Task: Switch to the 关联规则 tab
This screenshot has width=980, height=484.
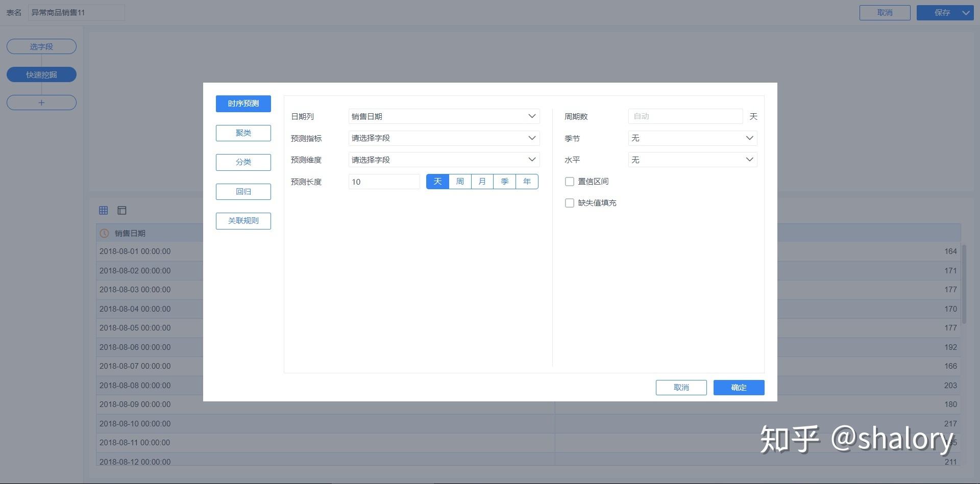Action: 243,221
